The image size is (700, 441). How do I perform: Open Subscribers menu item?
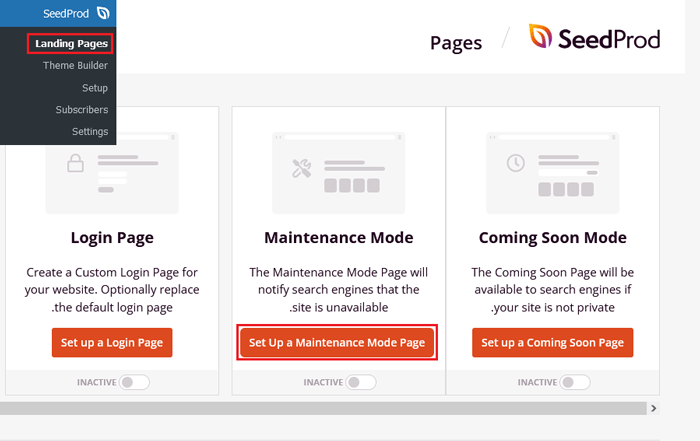click(x=82, y=110)
